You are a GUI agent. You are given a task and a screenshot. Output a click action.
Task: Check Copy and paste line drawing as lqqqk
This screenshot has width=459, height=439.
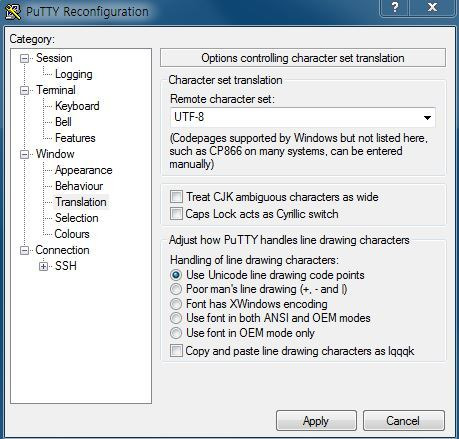[176, 351]
